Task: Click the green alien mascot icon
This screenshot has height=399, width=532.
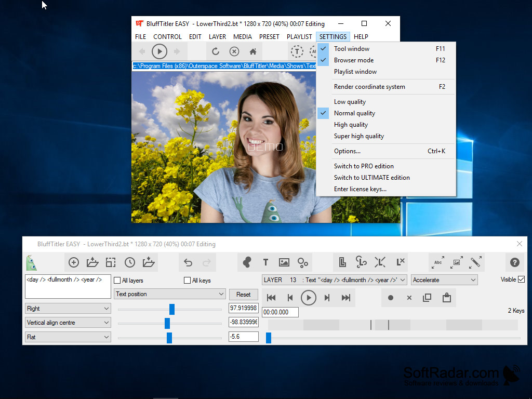Action: [x=31, y=262]
